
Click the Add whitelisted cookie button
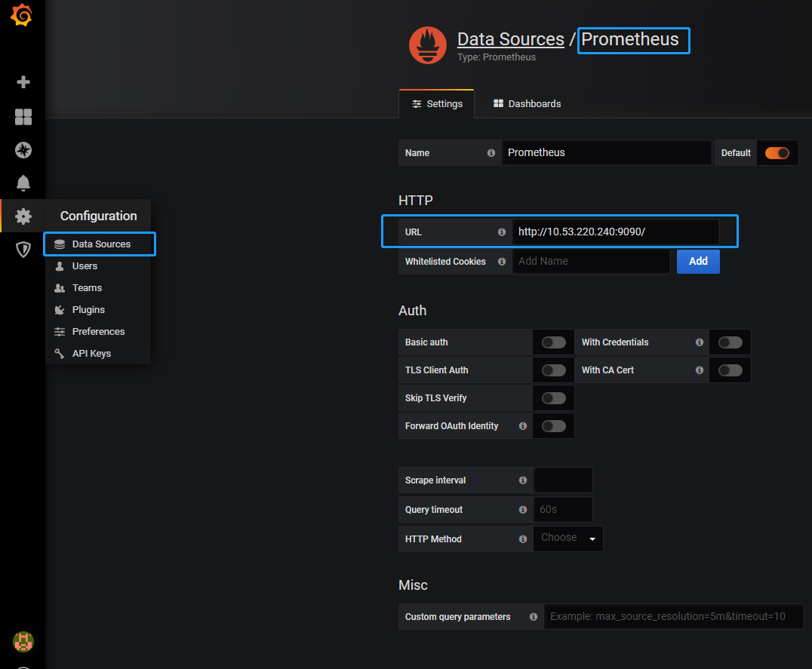698,261
